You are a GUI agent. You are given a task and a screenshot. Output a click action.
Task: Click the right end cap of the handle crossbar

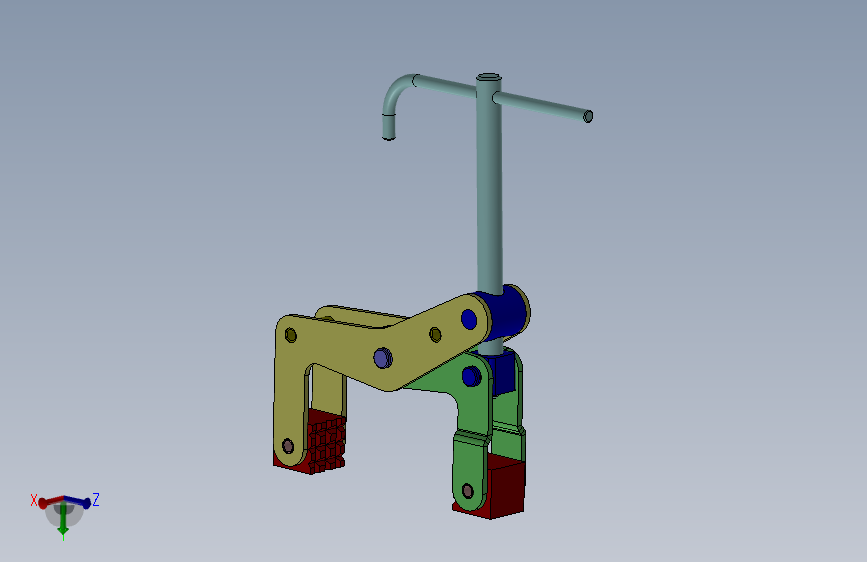point(588,116)
